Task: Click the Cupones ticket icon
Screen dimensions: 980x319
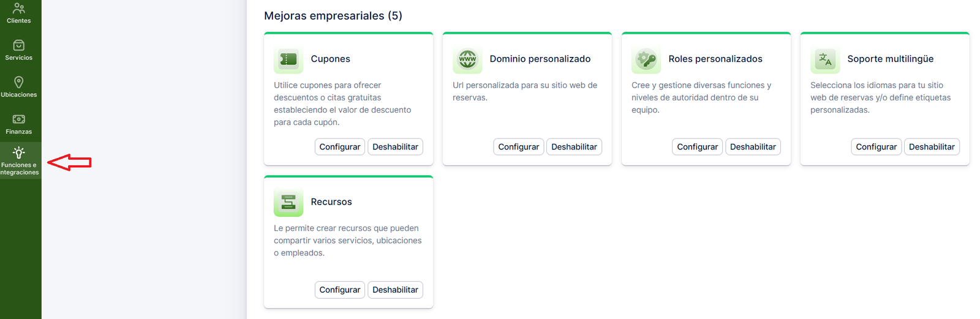Action: 288,59
